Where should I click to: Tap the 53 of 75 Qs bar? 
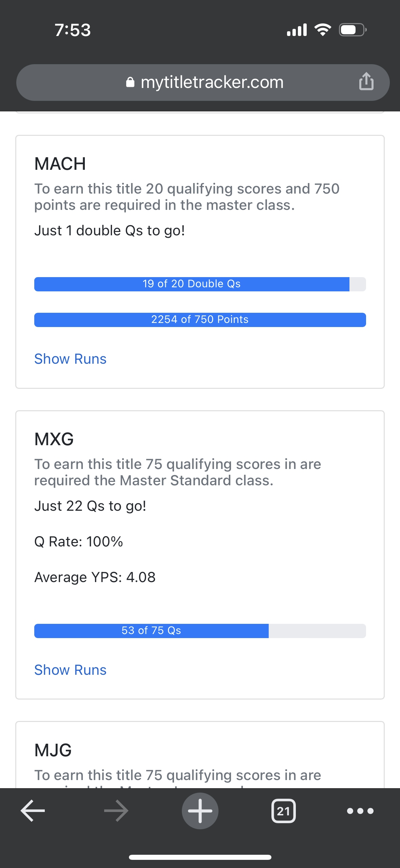tap(200, 631)
